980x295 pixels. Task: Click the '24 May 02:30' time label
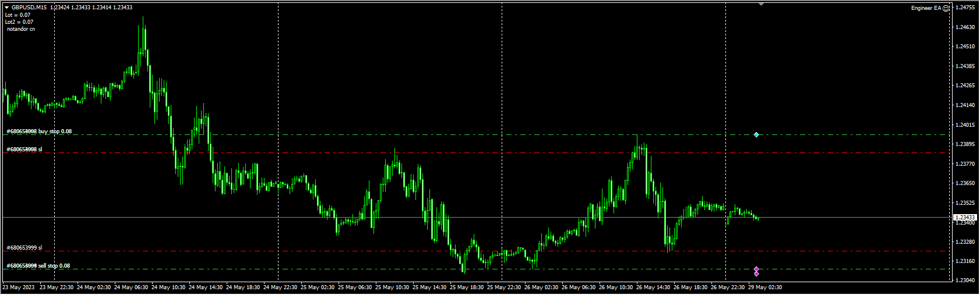94,287
